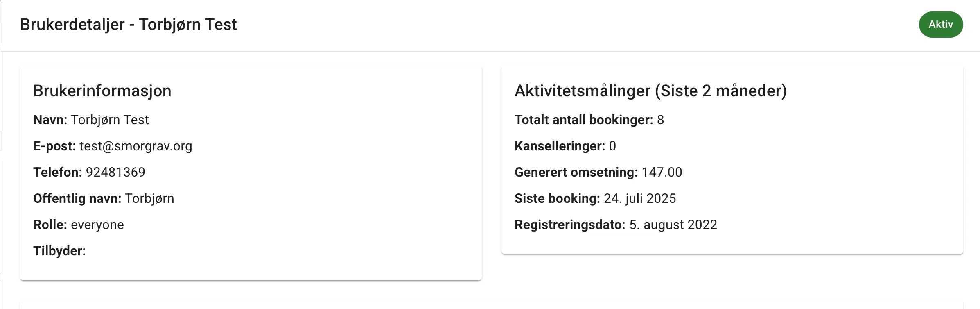Image resolution: width=980 pixels, height=309 pixels.
Task: Click the email address test@smorgrav.org
Action: tap(135, 146)
